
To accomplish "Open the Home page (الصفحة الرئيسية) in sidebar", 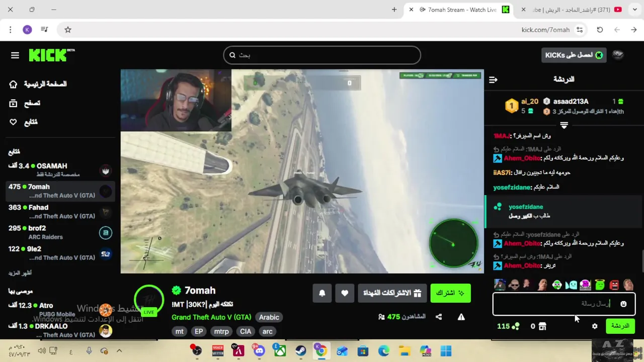I will (38, 84).
